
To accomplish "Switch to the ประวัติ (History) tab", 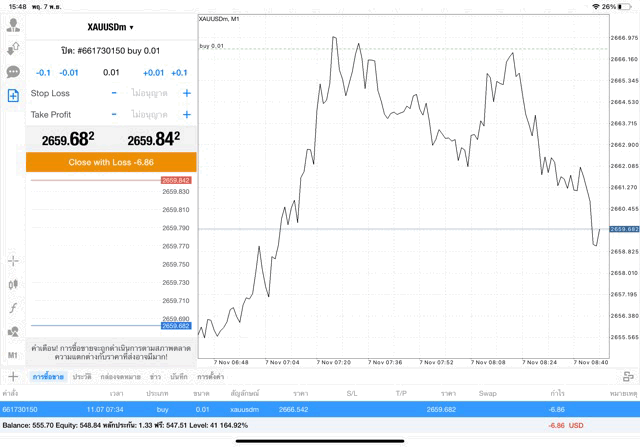I will pyautogui.click(x=82, y=377).
